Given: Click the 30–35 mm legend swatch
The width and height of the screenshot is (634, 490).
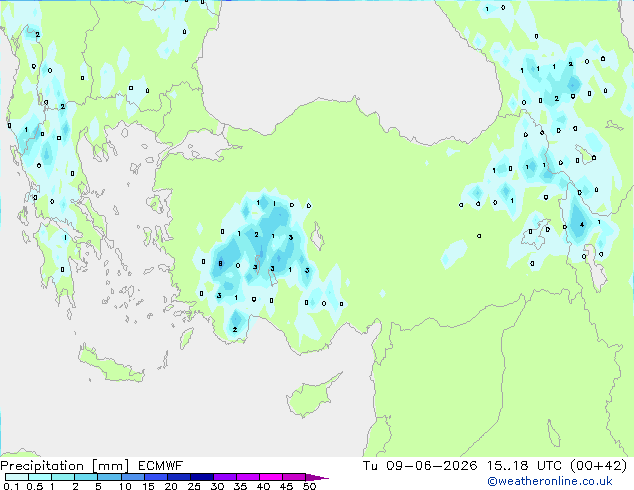Looking at the screenshot, I should 225,477.
